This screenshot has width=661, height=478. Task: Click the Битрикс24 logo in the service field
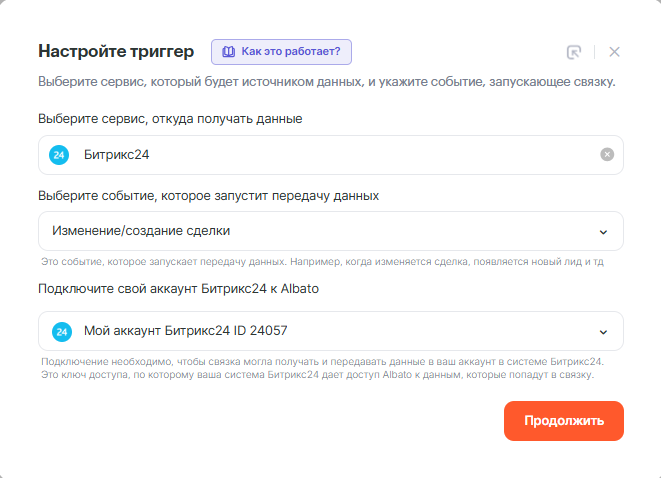click(59, 155)
